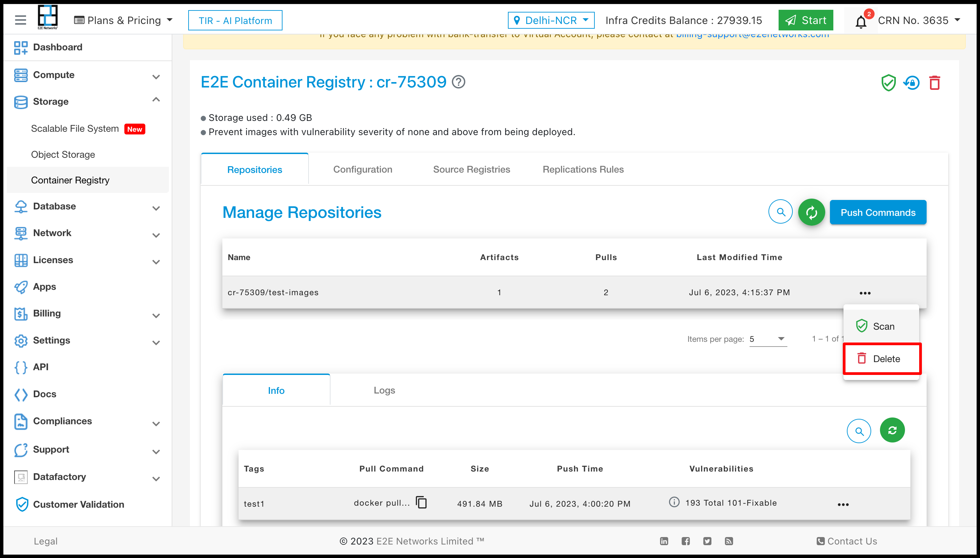Search artifacts in the Info tab

(x=859, y=431)
